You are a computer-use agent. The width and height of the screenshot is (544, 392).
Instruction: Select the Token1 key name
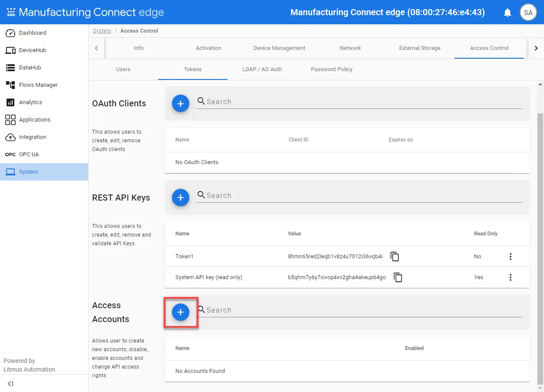(185, 257)
